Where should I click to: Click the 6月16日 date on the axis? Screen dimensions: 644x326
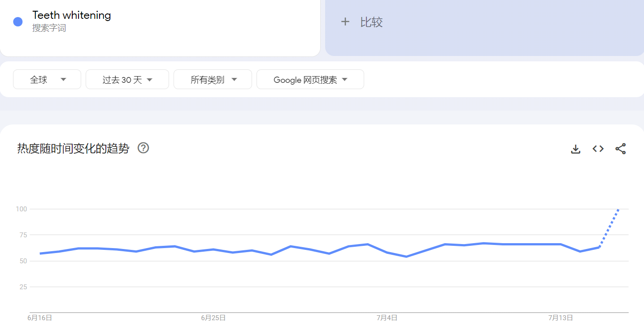(x=40, y=318)
